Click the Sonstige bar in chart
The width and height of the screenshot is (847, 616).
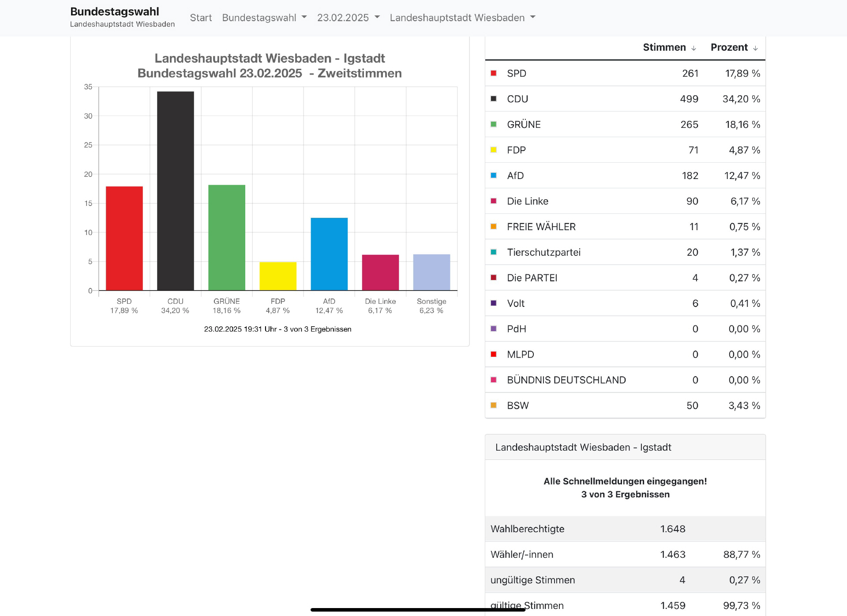tap(431, 272)
